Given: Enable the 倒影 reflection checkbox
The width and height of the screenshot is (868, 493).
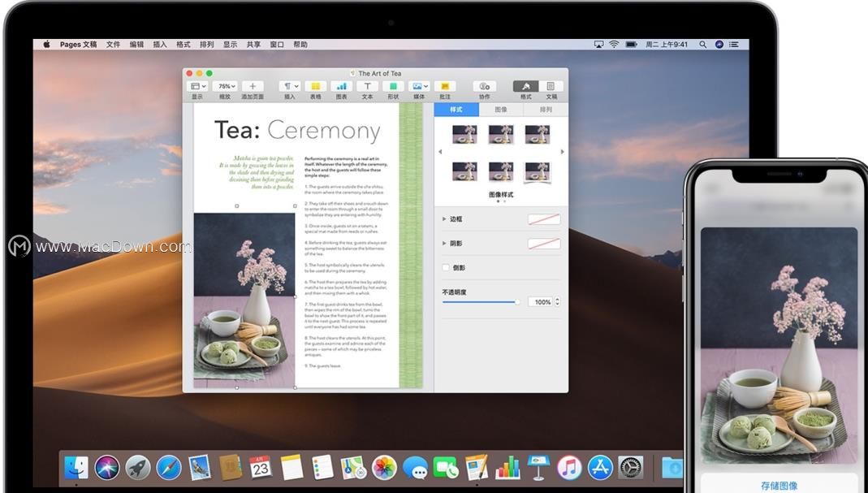Looking at the screenshot, I should pyautogui.click(x=446, y=268).
